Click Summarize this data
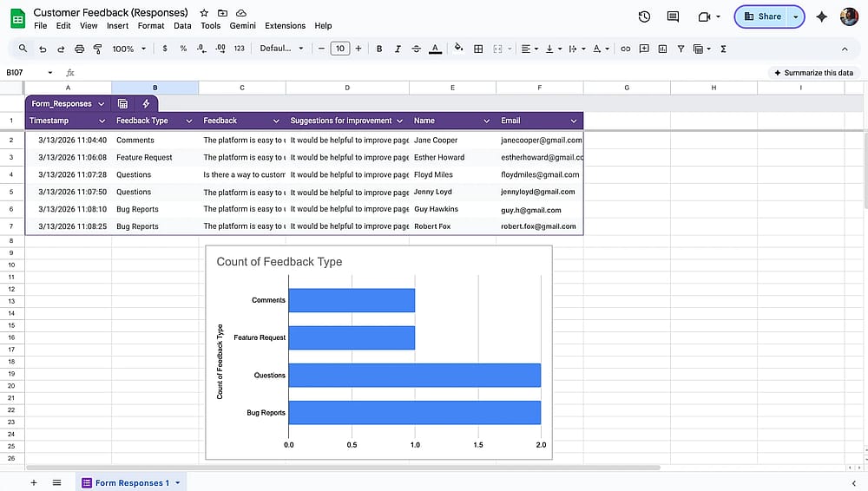Screen dimensions: 868x491 [x=814, y=73]
